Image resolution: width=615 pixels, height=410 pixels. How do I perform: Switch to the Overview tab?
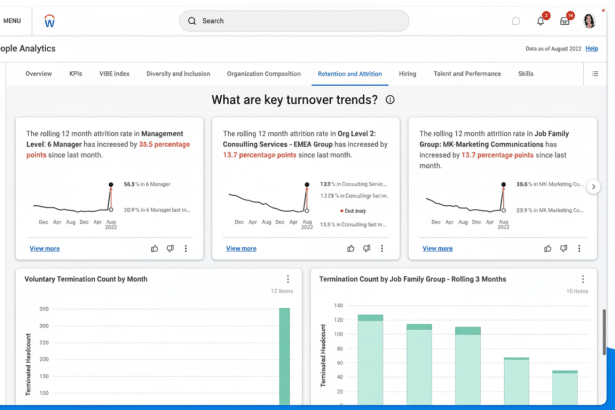tap(38, 74)
